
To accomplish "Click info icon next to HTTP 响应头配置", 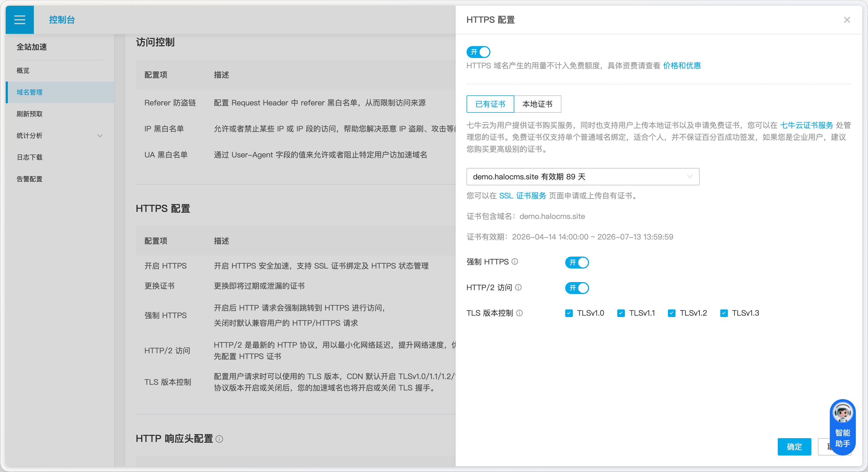I will click(219, 439).
